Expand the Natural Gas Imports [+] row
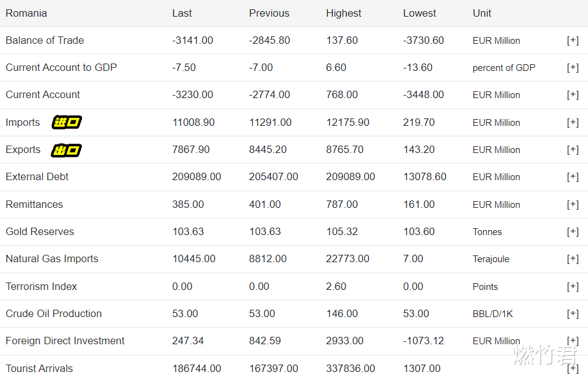Image resolution: width=588 pixels, height=380 pixels. coord(573,259)
